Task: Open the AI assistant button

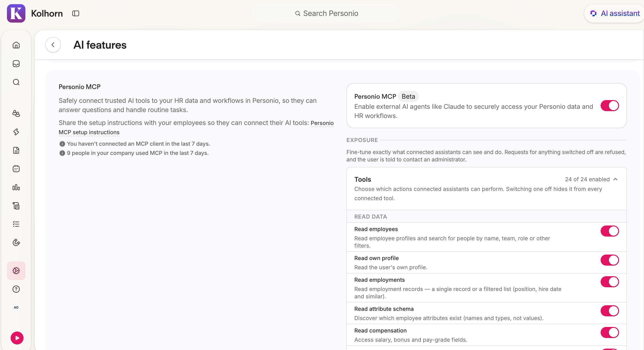Action: (614, 13)
